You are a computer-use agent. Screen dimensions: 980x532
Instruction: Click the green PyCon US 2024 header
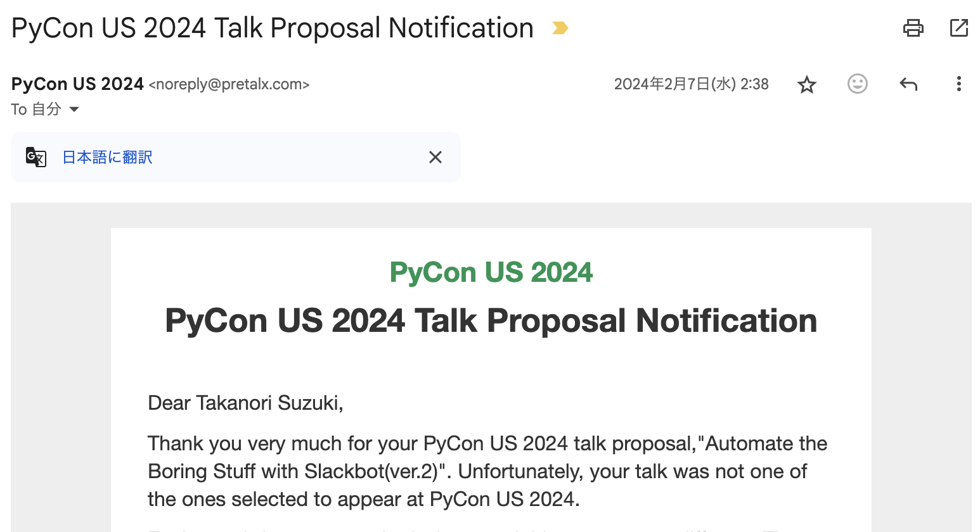(x=491, y=272)
